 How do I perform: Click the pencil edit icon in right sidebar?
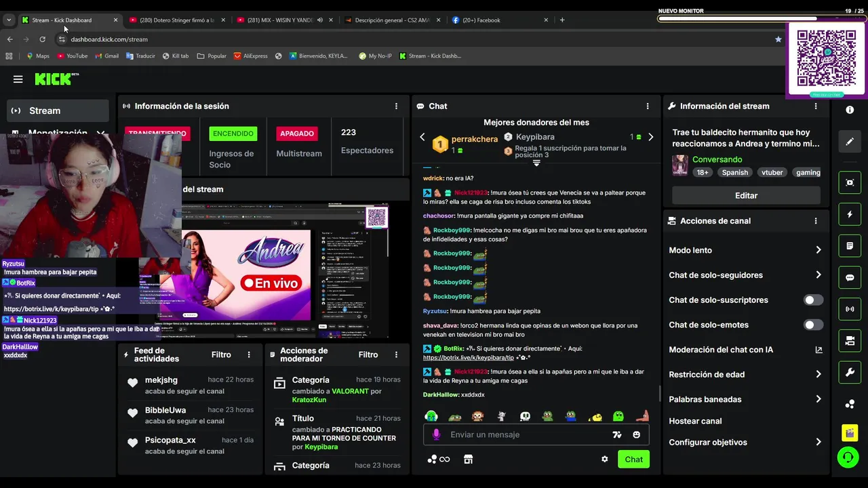[x=850, y=142]
